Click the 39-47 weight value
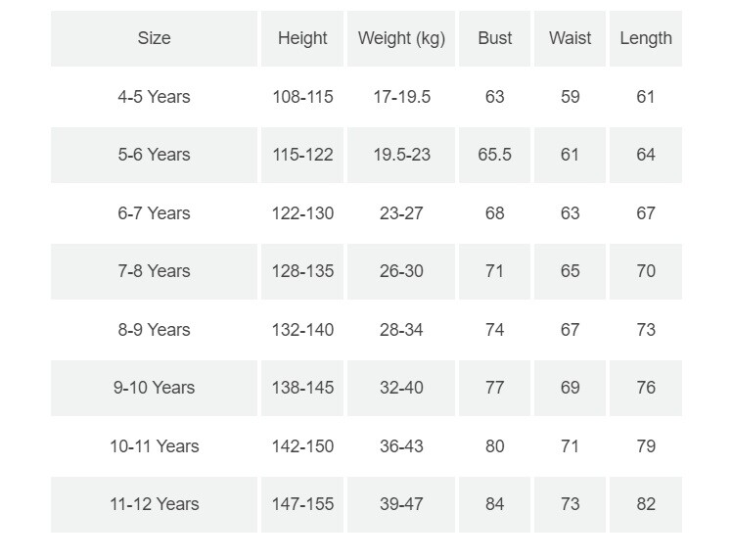Image resolution: width=732 pixels, height=560 pixels. click(401, 504)
